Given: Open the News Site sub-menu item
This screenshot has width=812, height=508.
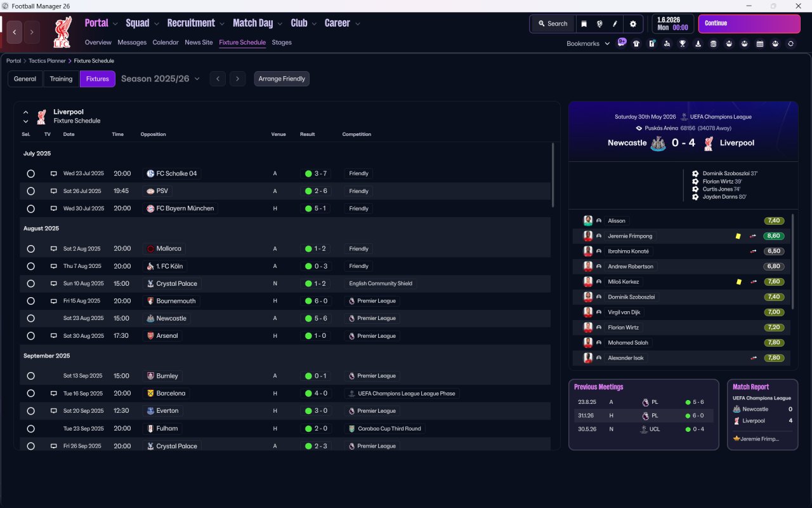Looking at the screenshot, I should coord(199,43).
